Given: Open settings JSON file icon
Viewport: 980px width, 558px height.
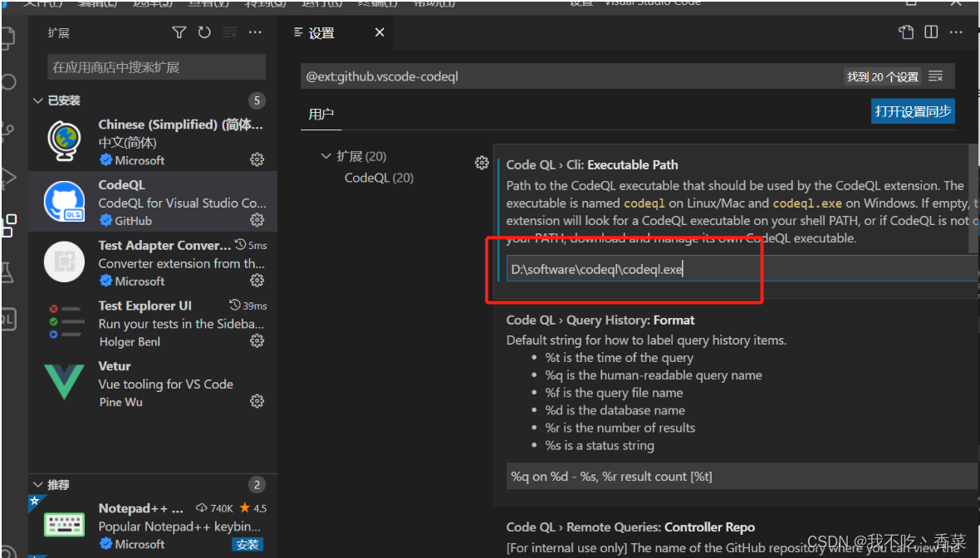Looking at the screenshot, I should [x=905, y=32].
